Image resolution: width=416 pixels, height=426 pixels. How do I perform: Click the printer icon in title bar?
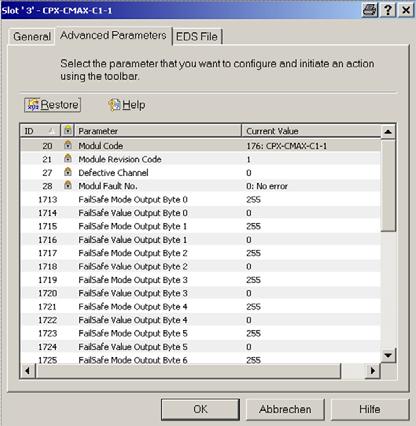click(370, 10)
